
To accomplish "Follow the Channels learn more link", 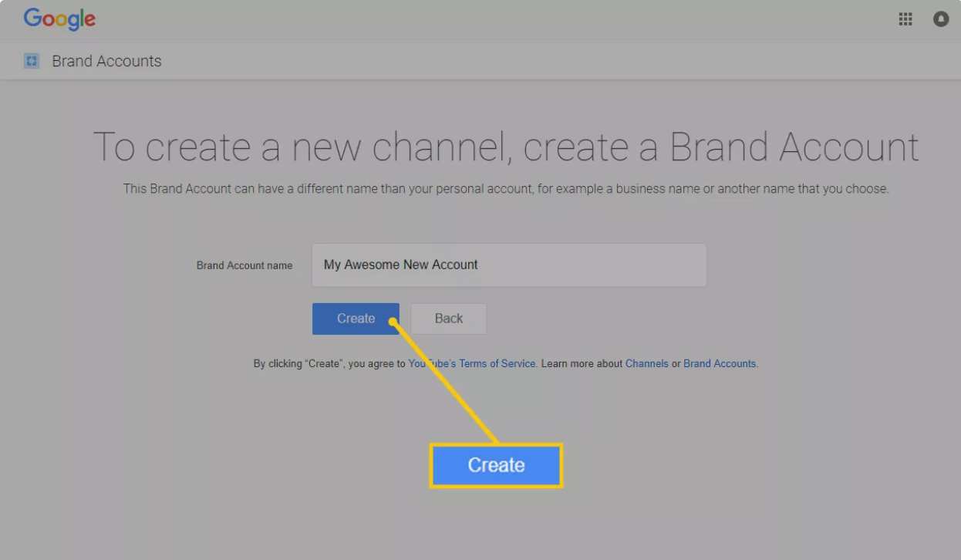I will [646, 363].
